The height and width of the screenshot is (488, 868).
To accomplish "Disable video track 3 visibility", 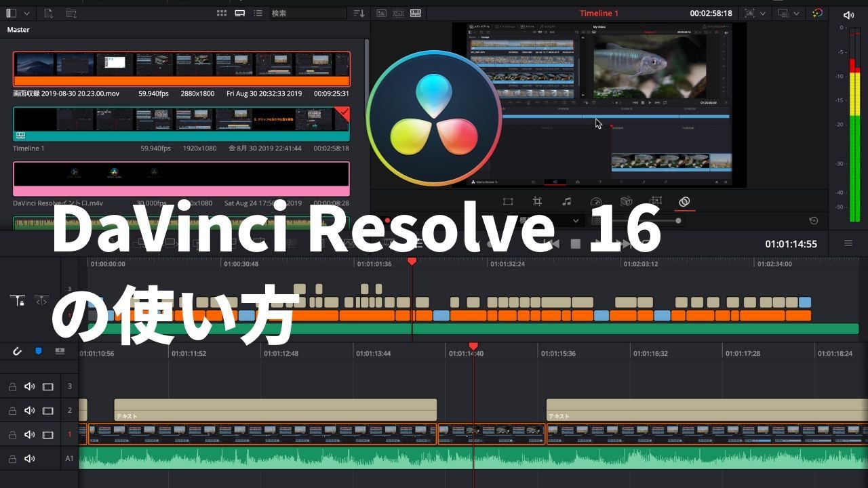I will tap(47, 387).
